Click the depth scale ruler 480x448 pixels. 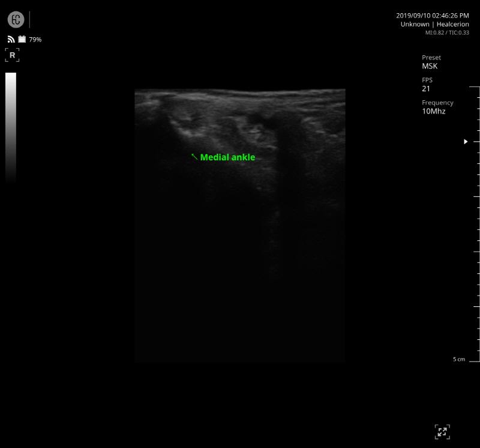tap(474, 225)
